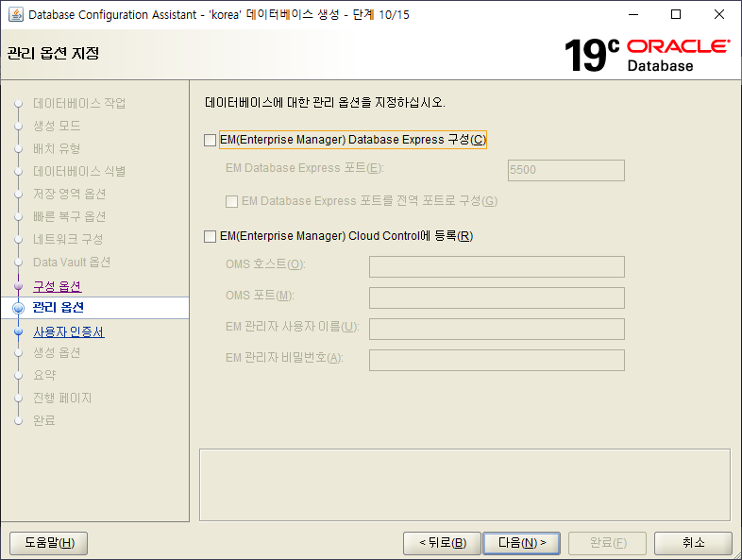Click Data Vault 옵션 step text

click(72, 263)
